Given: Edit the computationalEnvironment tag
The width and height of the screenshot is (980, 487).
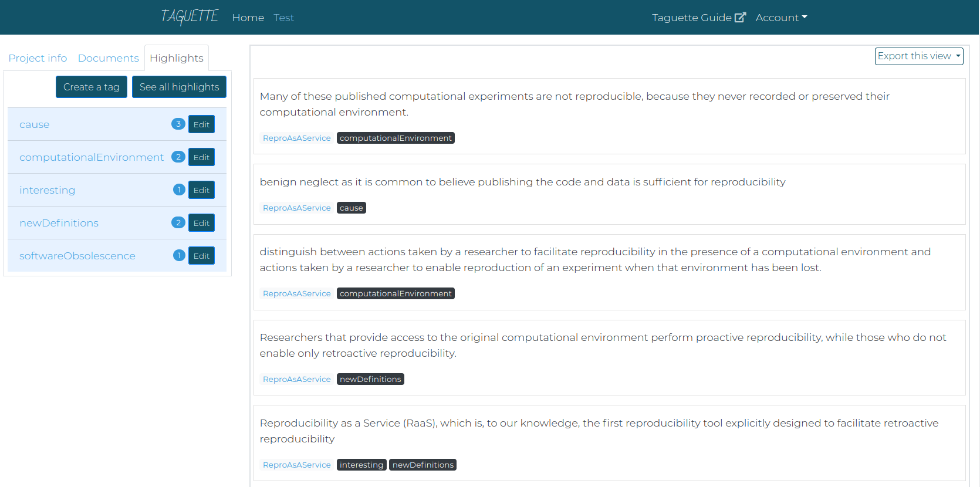Looking at the screenshot, I should 201,157.
